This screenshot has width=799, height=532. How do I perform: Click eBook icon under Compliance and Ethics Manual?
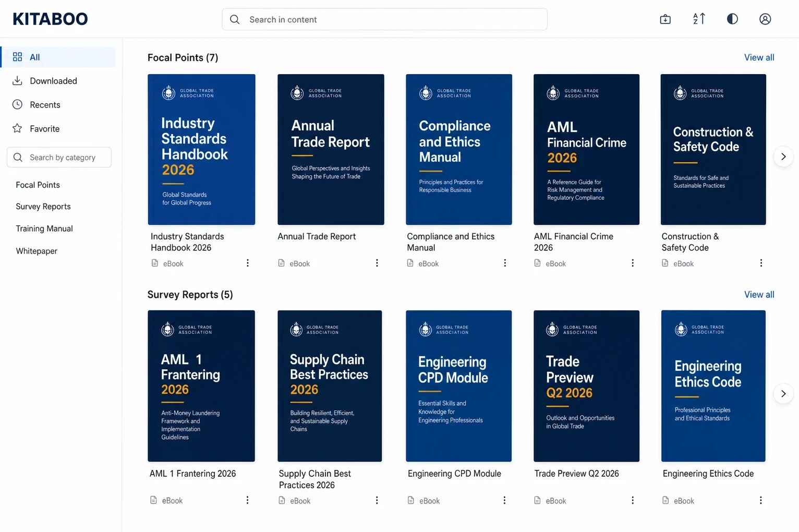click(410, 263)
